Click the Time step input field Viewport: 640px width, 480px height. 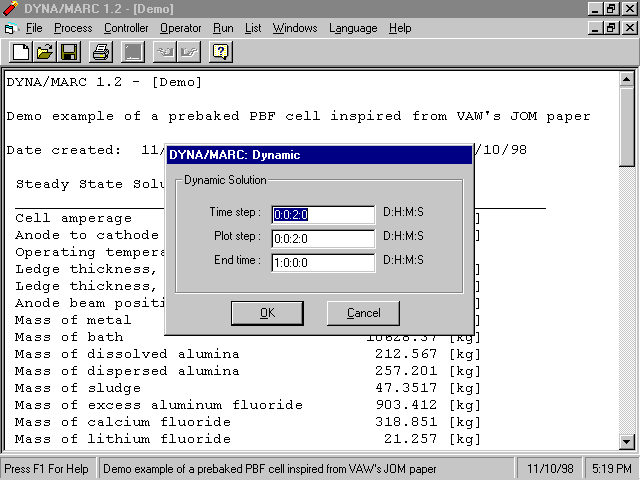pos(323,214)
